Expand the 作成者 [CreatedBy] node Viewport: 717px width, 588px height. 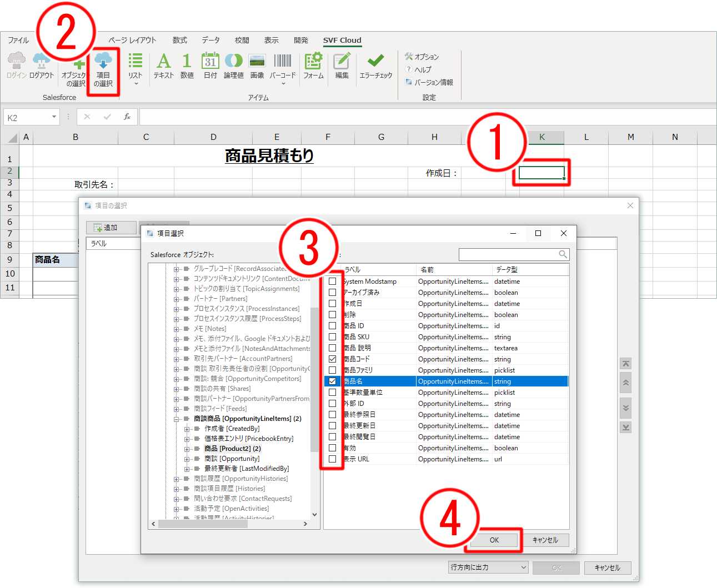click(187, 429)
